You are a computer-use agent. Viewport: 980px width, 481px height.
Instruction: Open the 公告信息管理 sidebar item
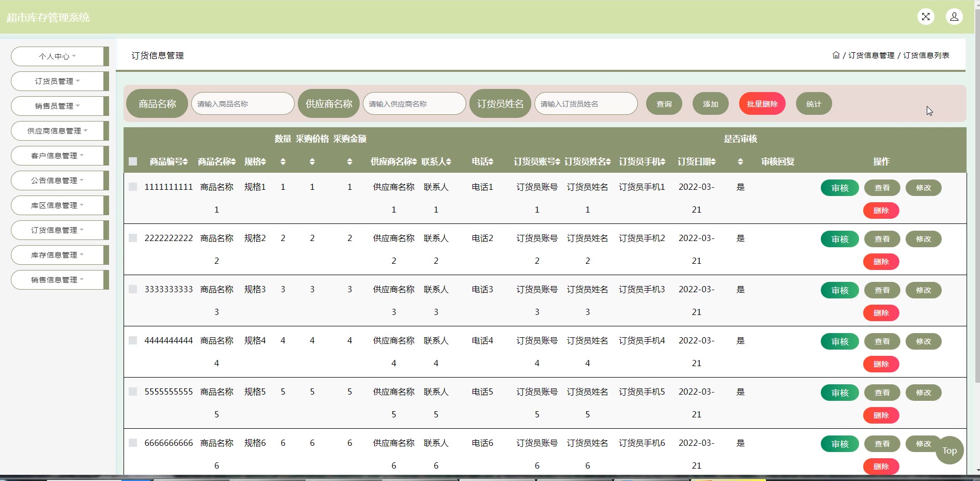57,181
